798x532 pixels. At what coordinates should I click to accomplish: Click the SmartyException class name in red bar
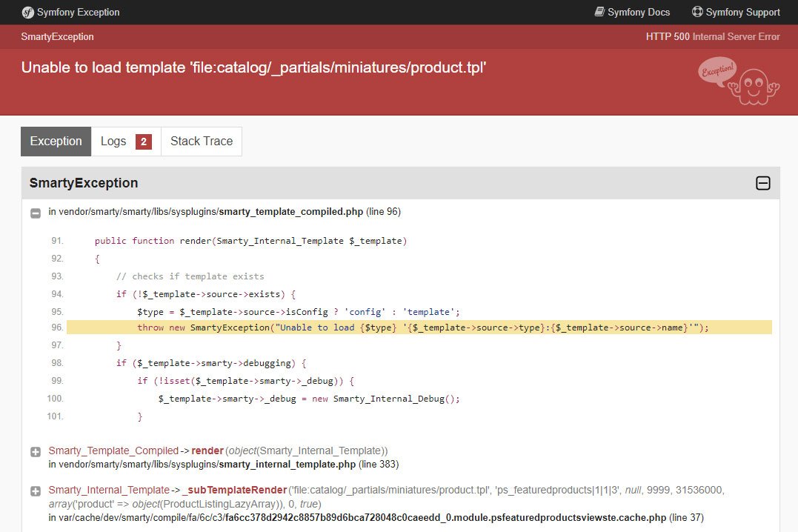point(57,36)
